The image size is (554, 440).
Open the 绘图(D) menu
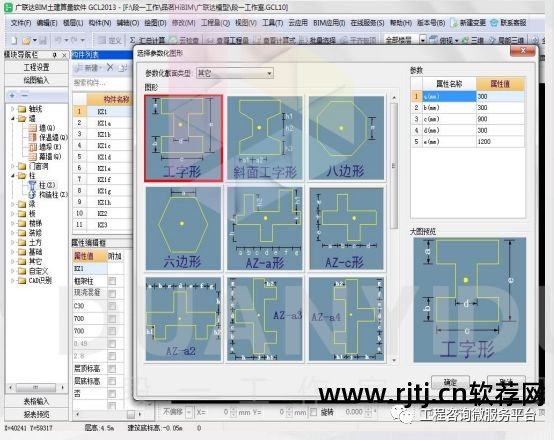(x=155, y=23)
